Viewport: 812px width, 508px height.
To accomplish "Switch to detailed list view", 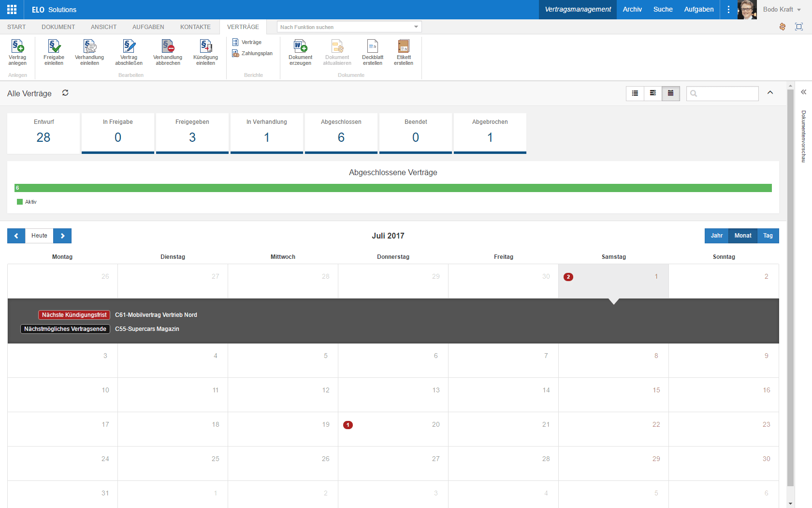I will pyautogui.click(x=653, y=93).
